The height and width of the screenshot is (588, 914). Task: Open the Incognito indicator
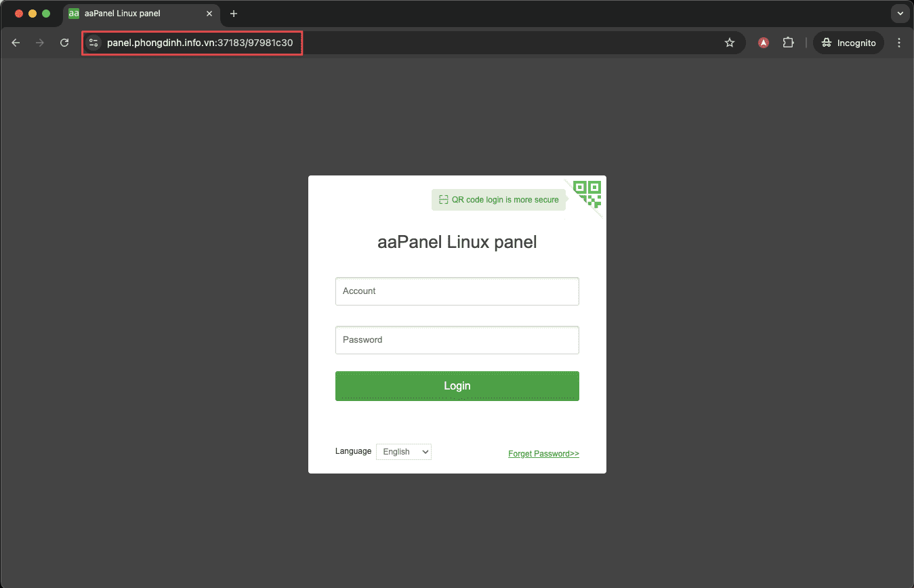coord(848,43)
